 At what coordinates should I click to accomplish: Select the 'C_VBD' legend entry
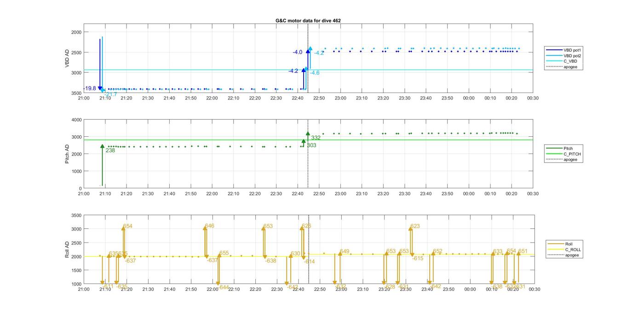tap(562, 61)
